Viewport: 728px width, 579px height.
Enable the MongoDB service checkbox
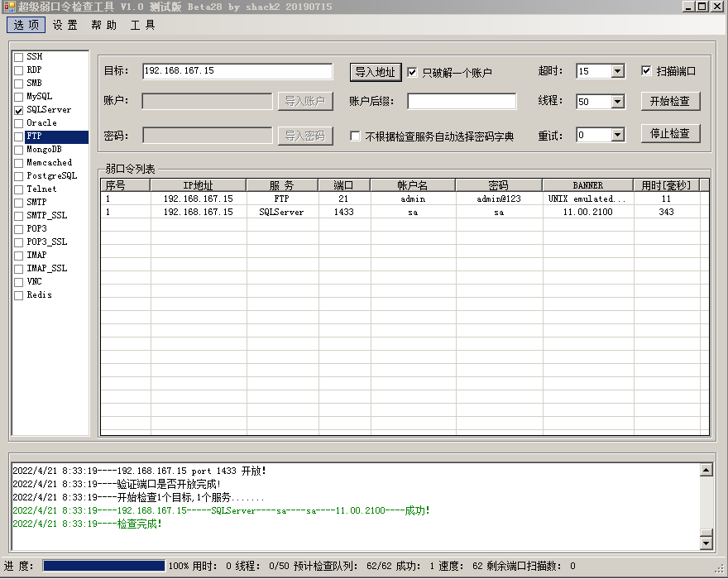[18, 150]
